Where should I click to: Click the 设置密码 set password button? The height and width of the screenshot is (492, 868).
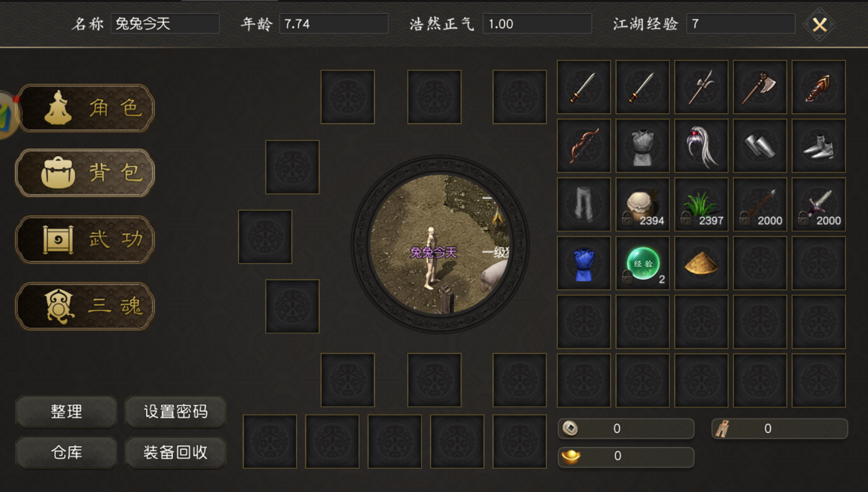(x=175, y=412)
